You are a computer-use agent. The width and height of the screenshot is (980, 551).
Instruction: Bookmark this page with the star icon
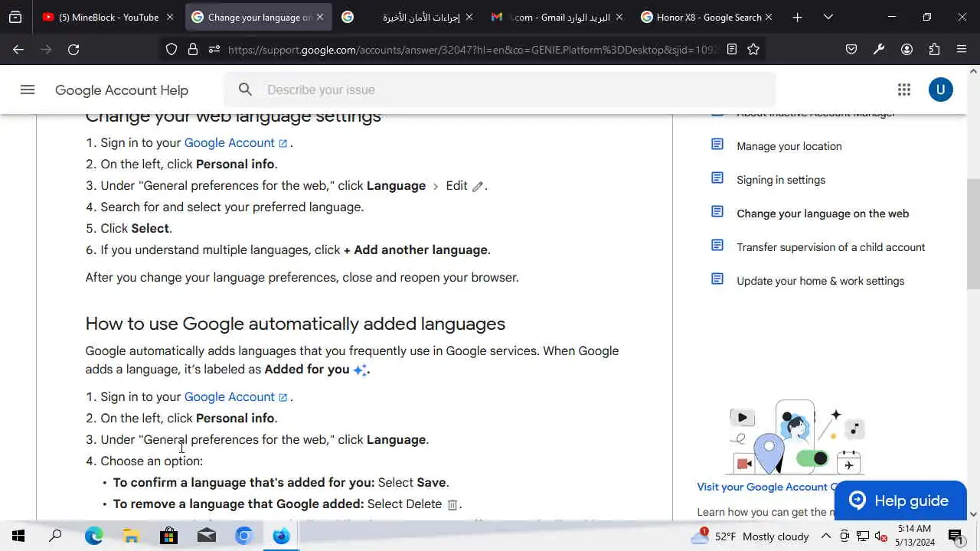pyautogui.click(x=753, y=49)
